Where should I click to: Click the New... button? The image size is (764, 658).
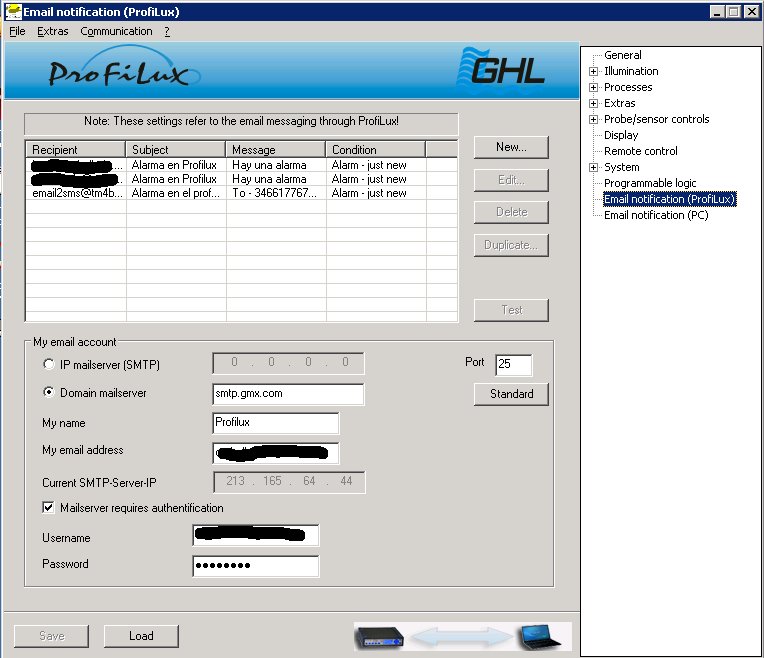pyautogui.click(x=511, y=147)
